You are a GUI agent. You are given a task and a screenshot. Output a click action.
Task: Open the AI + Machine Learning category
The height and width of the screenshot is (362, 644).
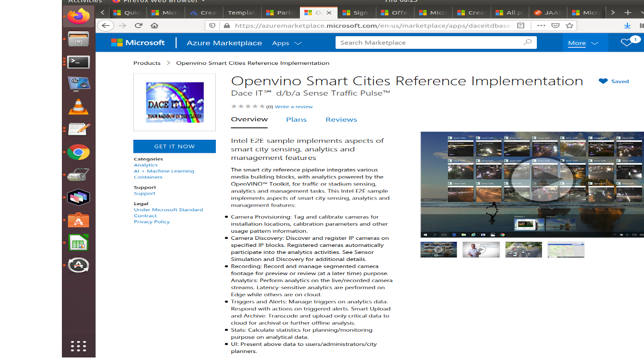[164, 171]
